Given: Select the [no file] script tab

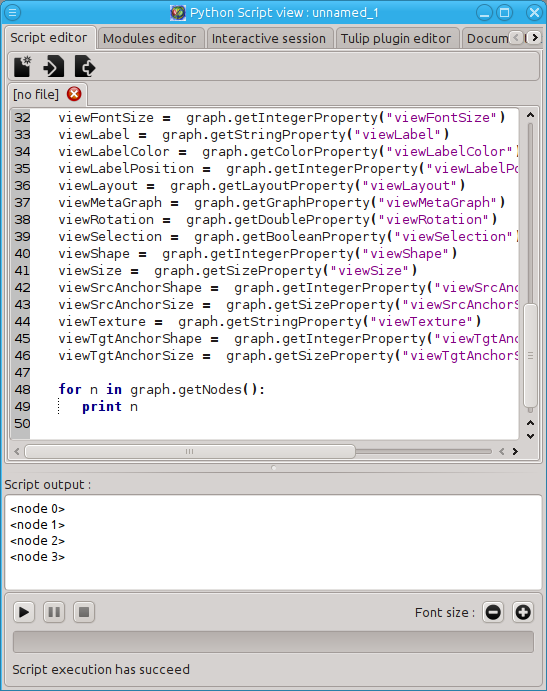Looking at the screenshot, I should (x=35, y=94).
